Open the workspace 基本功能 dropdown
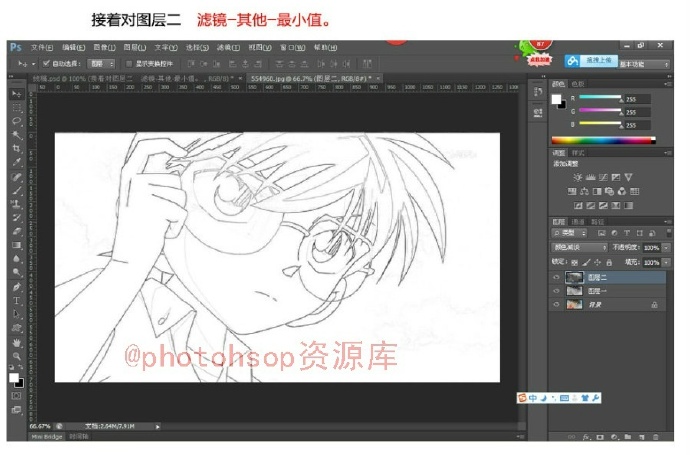 [x=644, y=64]
